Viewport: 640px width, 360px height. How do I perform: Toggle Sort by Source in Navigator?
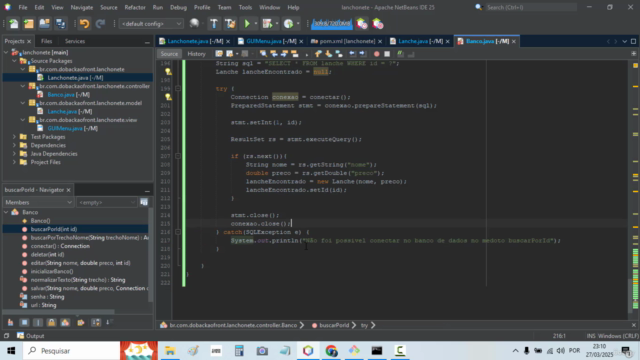[108, 322]
